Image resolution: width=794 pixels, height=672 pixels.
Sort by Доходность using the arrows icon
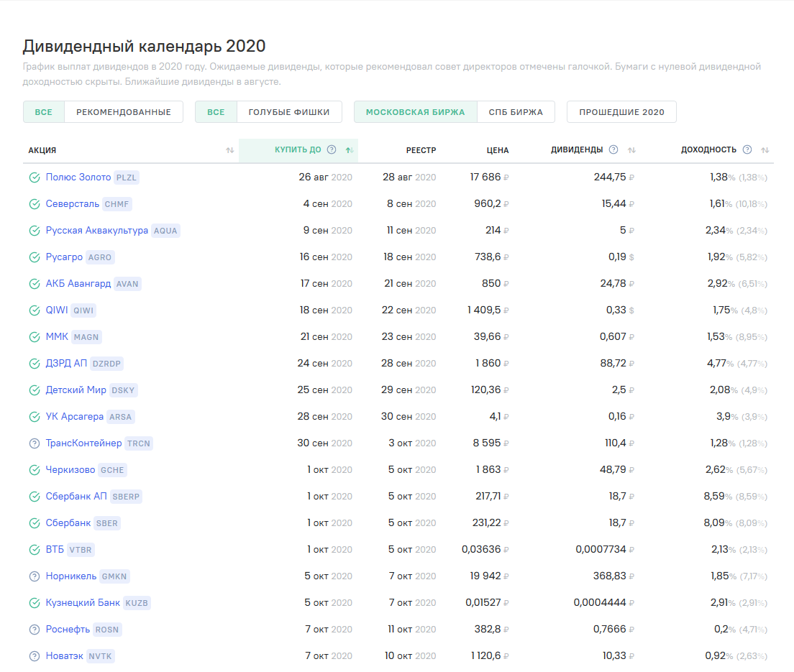[765, 150]
